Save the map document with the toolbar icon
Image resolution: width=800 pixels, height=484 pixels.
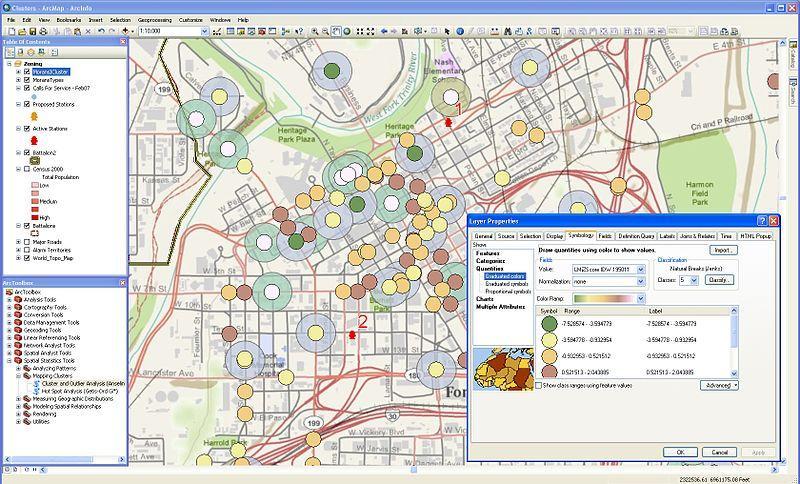coord(33,31)
